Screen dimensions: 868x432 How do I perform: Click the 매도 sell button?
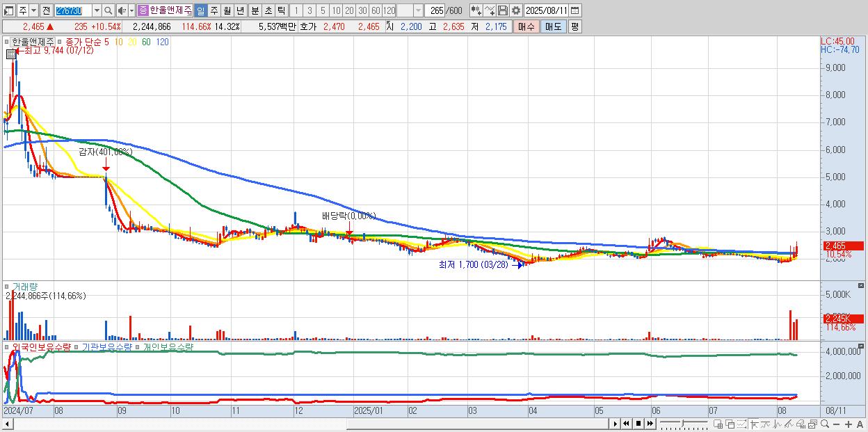[553, 26]
